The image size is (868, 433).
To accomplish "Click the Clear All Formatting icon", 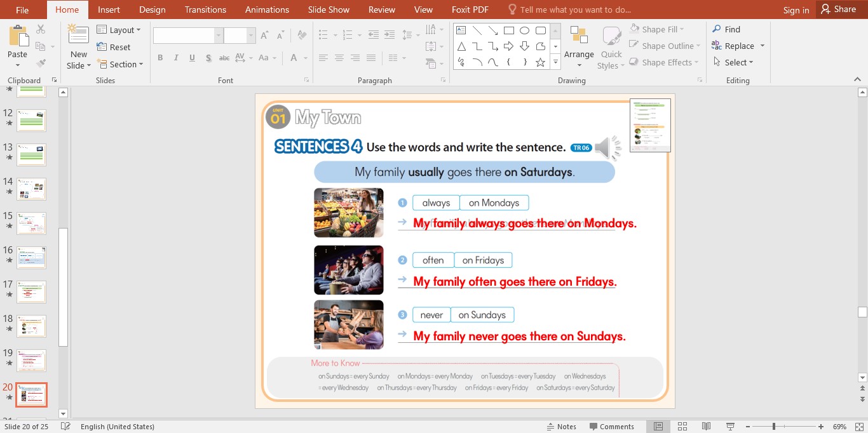I will click(x=302, y=36).
